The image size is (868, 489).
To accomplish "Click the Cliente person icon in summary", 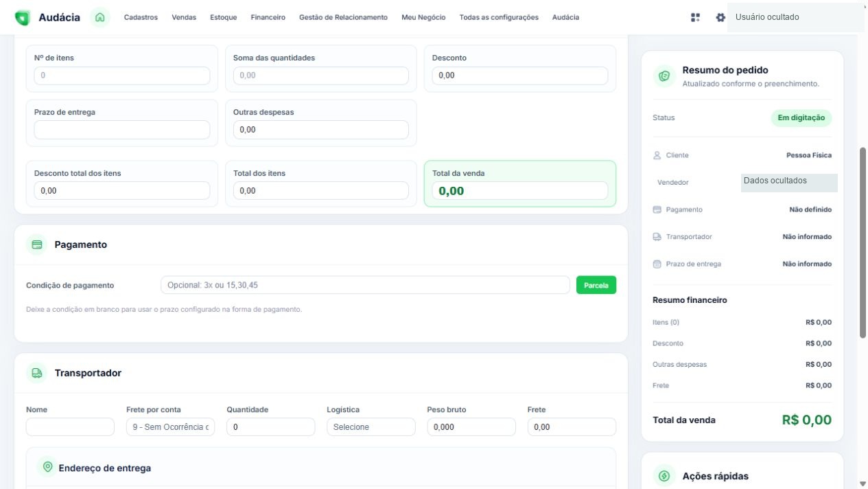I will click(657, 155).
